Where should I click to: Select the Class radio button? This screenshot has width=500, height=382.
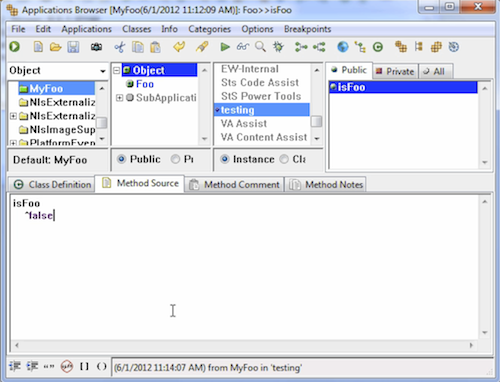tap(284, 159)
